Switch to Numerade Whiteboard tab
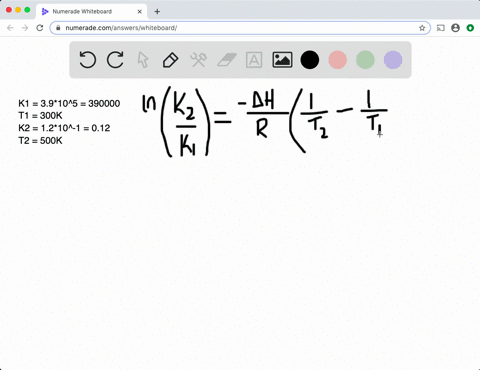 92,12
